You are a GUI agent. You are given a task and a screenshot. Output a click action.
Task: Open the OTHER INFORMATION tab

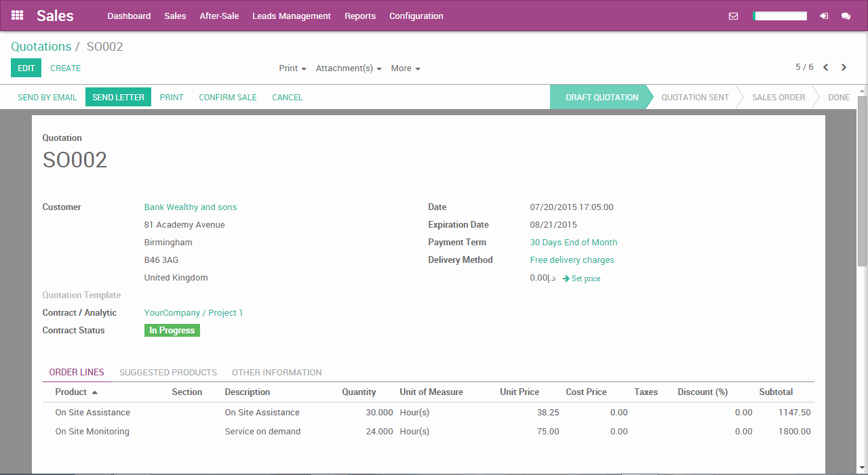276,372
